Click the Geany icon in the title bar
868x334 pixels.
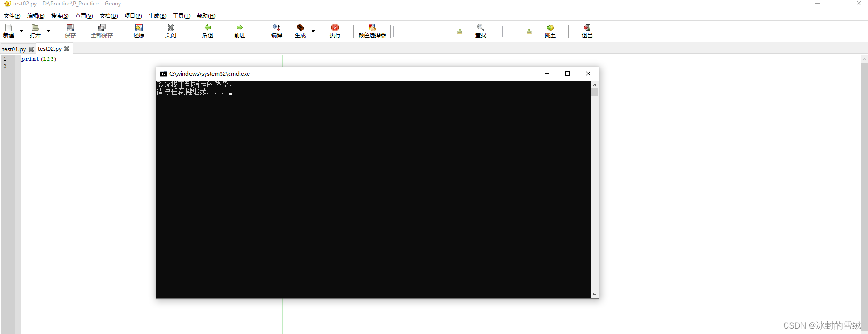7,4
